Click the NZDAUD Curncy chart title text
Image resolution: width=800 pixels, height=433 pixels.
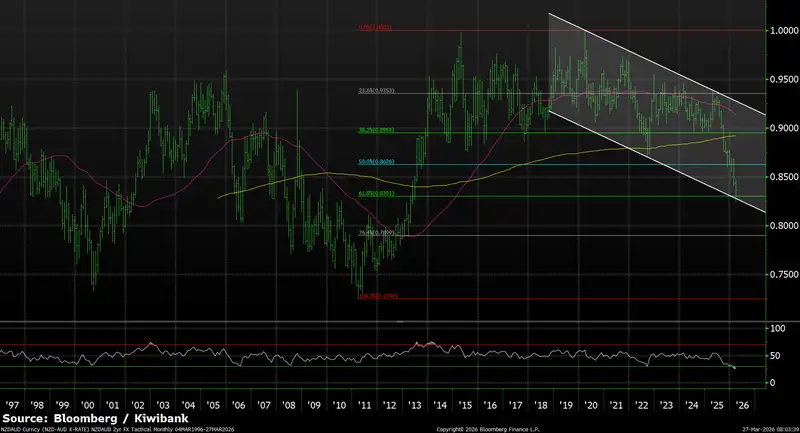tap(110, 428)
